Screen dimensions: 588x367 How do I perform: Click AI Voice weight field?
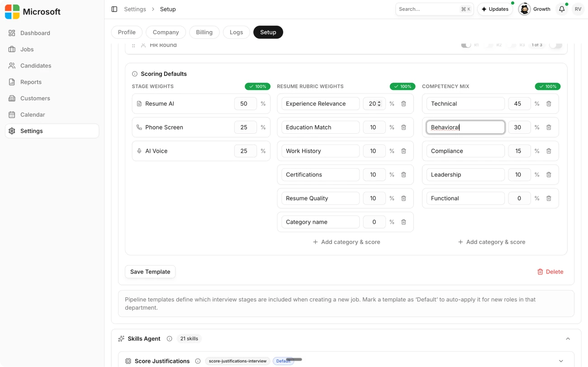click(x=246, y=151)
